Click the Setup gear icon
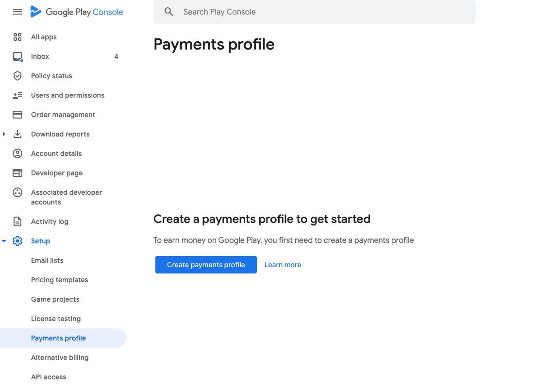536x392 pixels. pyautogui.click(x=17, y=241)
